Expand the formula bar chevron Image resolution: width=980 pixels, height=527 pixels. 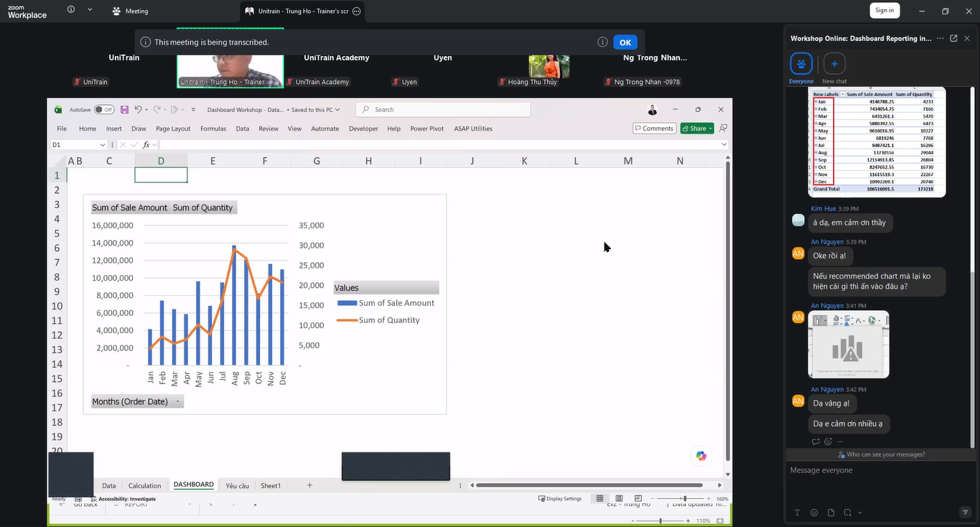click(x=724, y=144)
